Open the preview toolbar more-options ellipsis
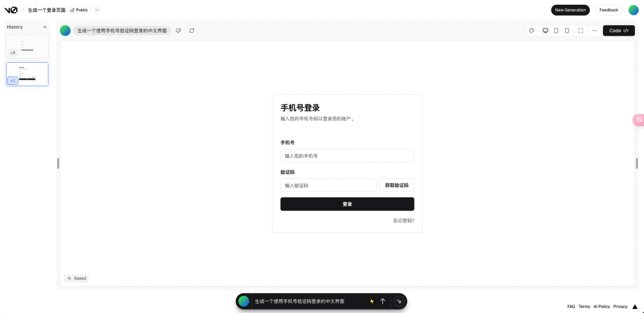Viewport: 644px width, 313px height. (x=595, y=31)
